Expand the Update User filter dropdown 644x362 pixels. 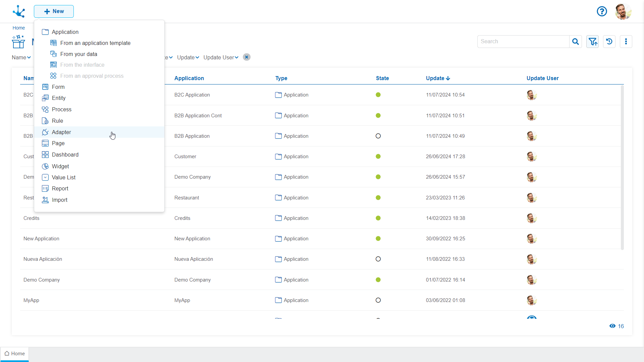coord(221,57)
